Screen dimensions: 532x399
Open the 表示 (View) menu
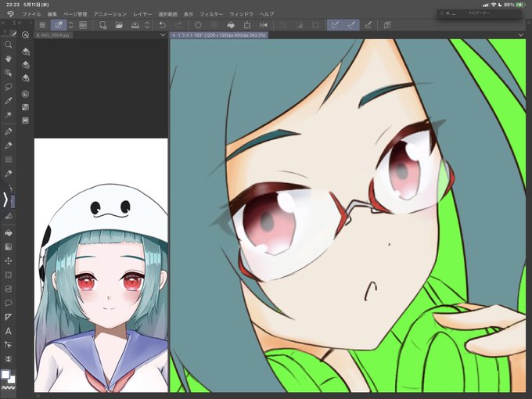[x=189, y=14]
